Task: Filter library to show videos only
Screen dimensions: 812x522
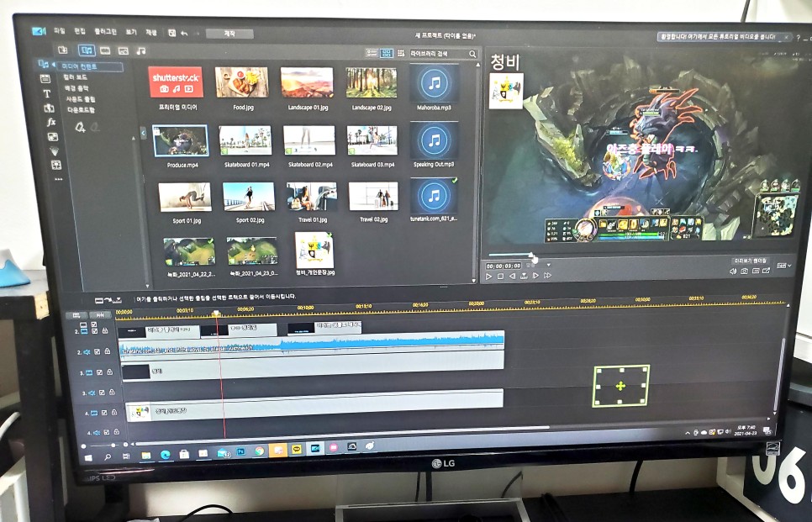Action: [105, 50]
